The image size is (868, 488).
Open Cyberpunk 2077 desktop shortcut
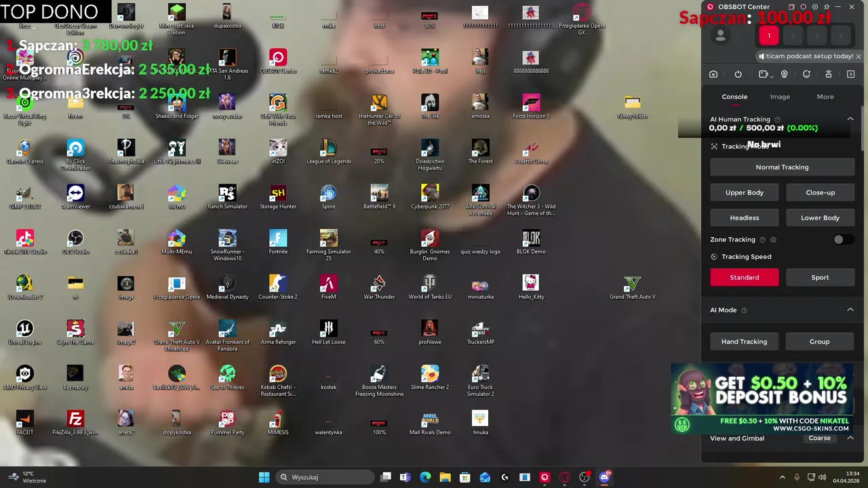point(430,197)
